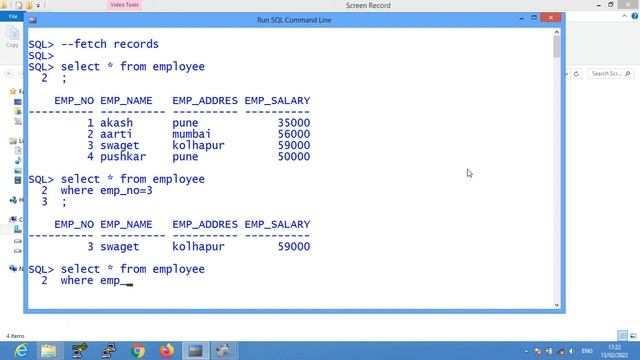Open the File tab in Explorer window
This screenshot has height=360, width=640.
12,16
